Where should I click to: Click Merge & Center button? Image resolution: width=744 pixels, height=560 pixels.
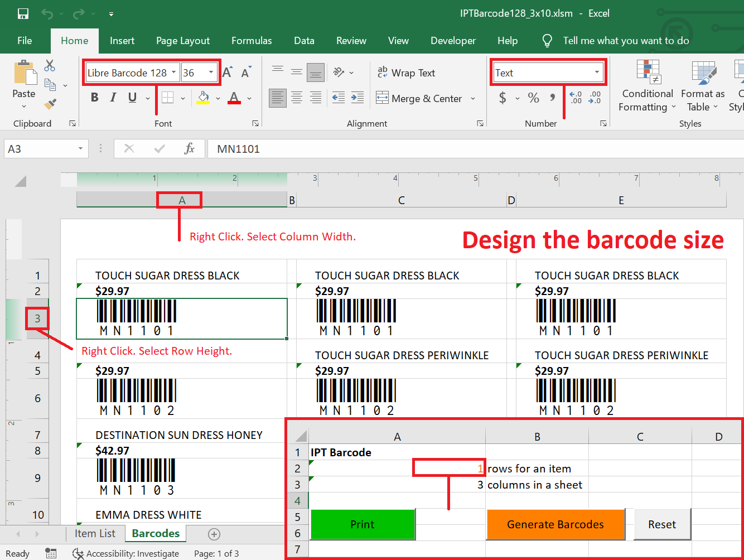coord(419,98)
